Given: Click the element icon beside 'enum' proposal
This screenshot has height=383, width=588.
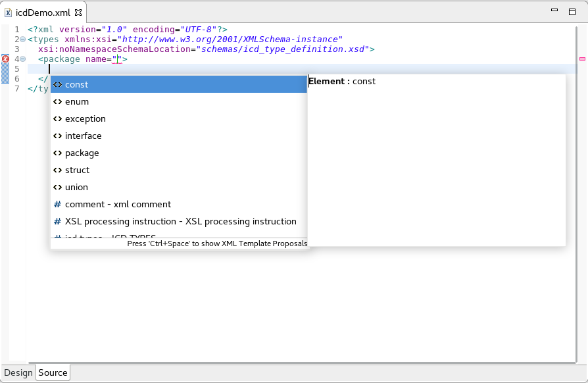Looking at the screenshot, I should (x=57, y=102).
